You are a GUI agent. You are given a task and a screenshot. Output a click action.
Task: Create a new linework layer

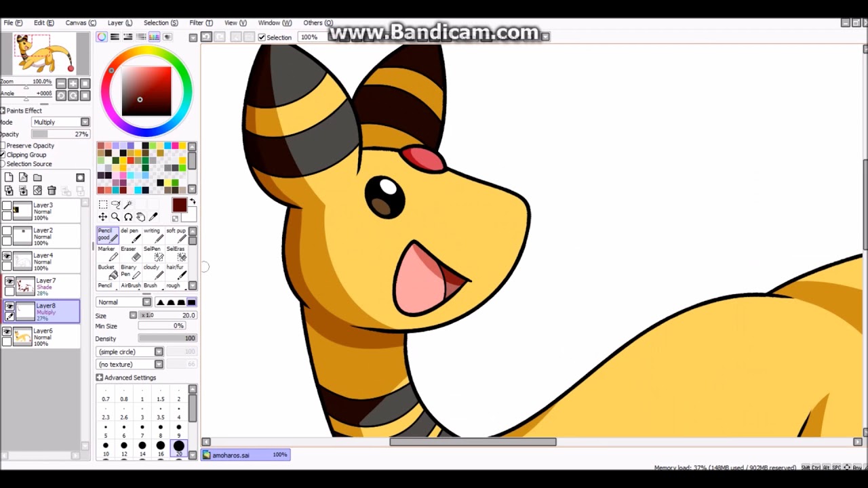[x=23, y=178]
